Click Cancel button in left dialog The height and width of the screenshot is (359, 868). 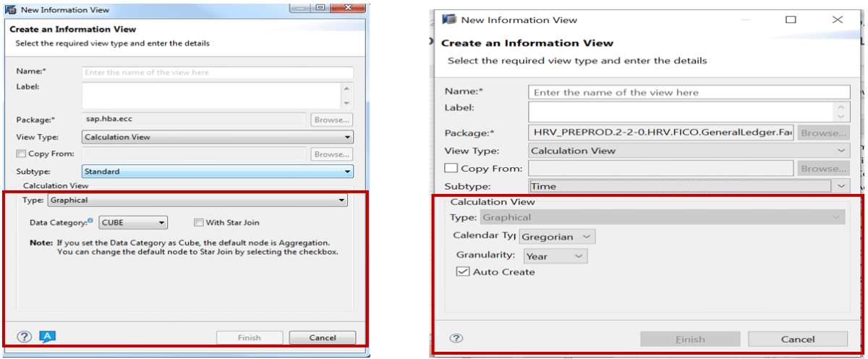322,337
